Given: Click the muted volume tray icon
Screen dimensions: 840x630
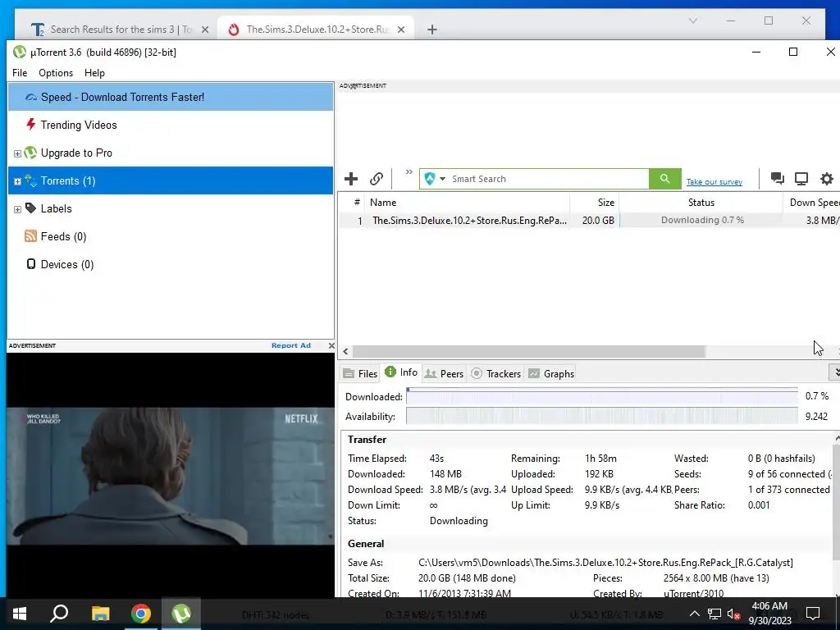Looking at the screenshot, I should point(733,614).
